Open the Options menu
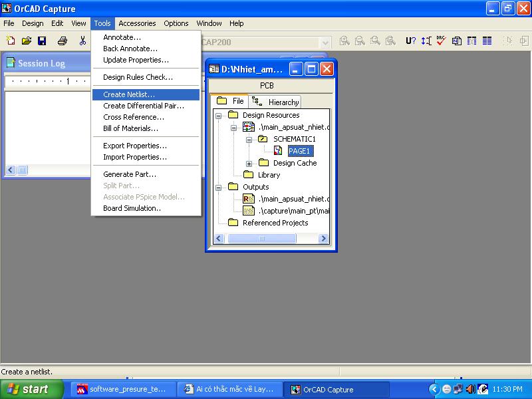Screen dimensions: 532x399 [176, 23]
